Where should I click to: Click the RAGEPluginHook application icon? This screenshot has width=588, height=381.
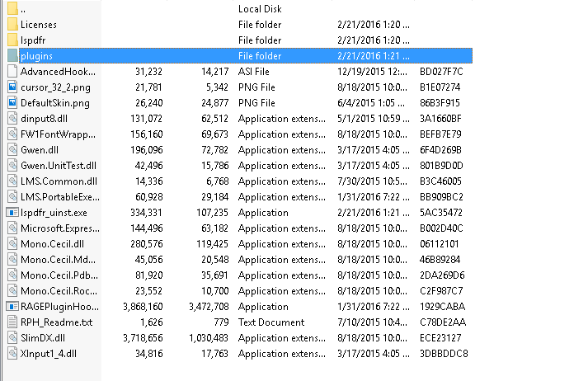(12, 307)
